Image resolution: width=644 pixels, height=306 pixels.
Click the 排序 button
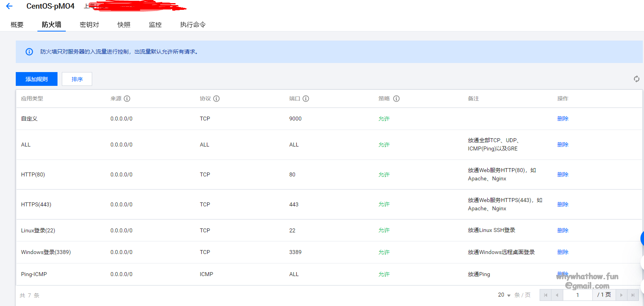click(77, 79)
